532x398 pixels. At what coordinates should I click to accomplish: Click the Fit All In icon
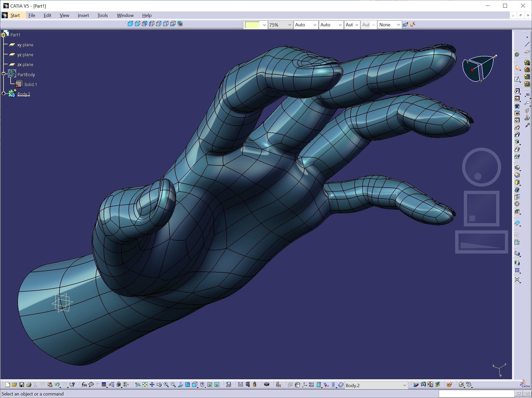145,385
